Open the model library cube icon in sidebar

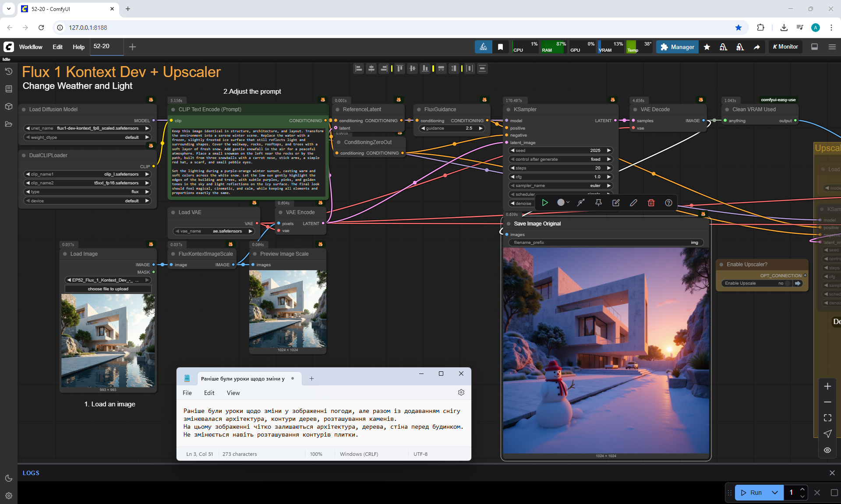pyautogui.click(x=9, y=106)
